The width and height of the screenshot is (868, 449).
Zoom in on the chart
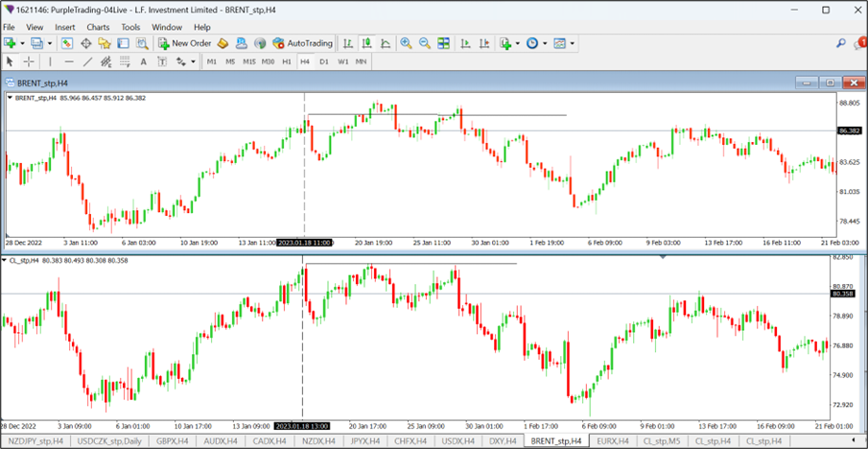point(407,42)
